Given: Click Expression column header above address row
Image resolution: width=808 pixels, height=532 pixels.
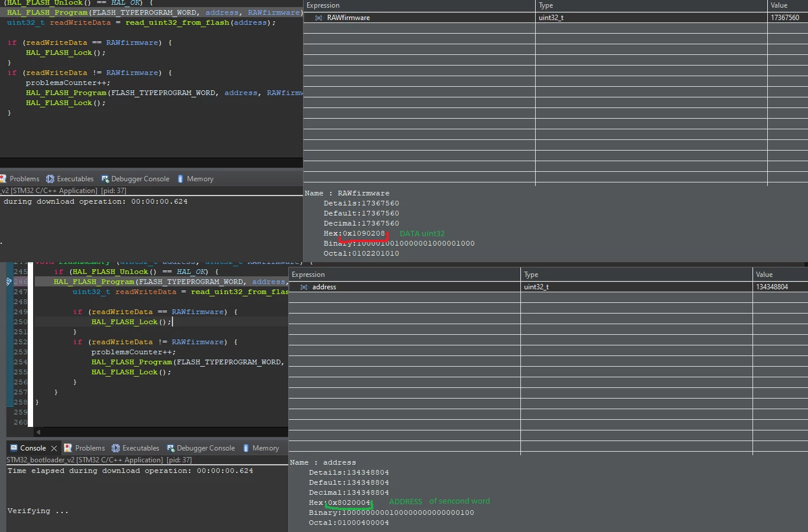Looking at the screenshot, I should [405, 275].
